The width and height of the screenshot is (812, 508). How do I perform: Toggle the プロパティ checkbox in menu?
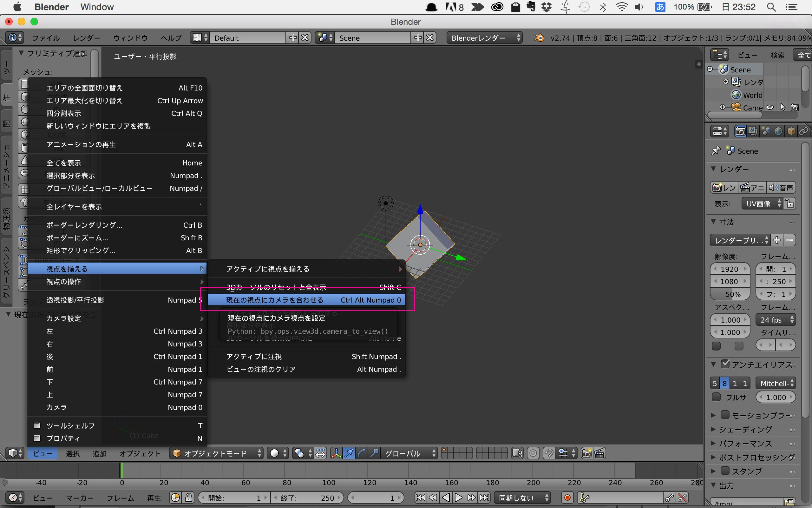tap(37, 438)
